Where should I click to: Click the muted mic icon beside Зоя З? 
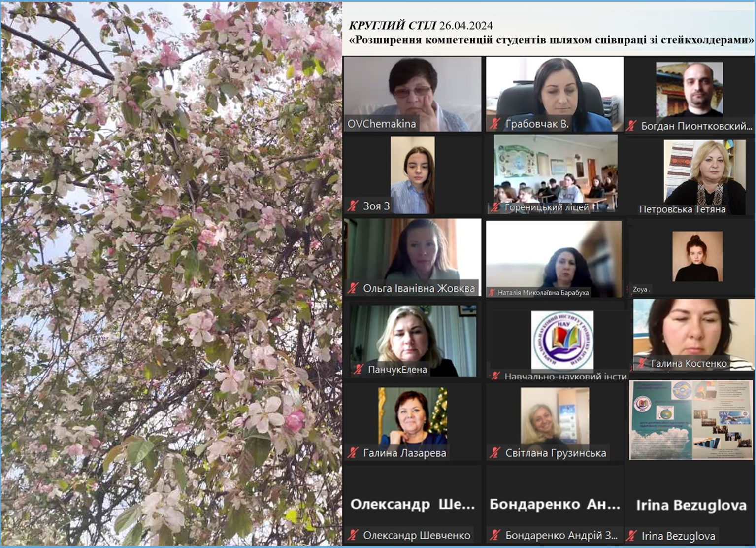(353, 206)
